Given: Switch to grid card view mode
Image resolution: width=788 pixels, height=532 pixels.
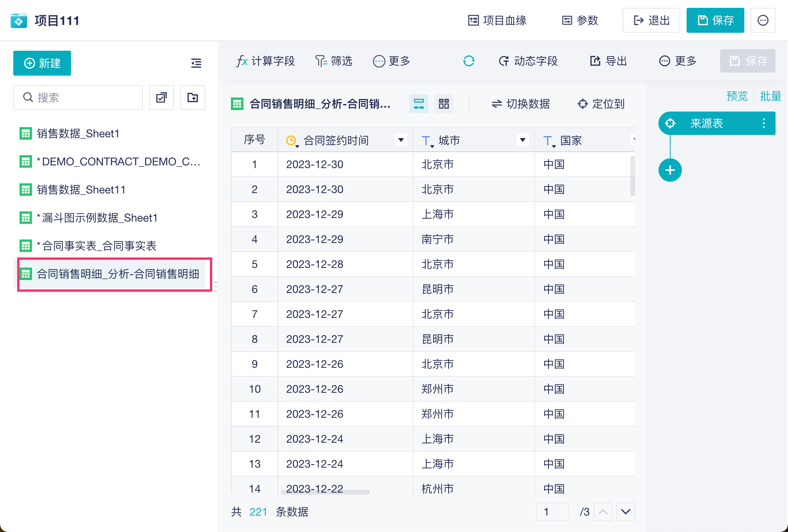Looking at the screenshot, I should (x=444, y=104).
